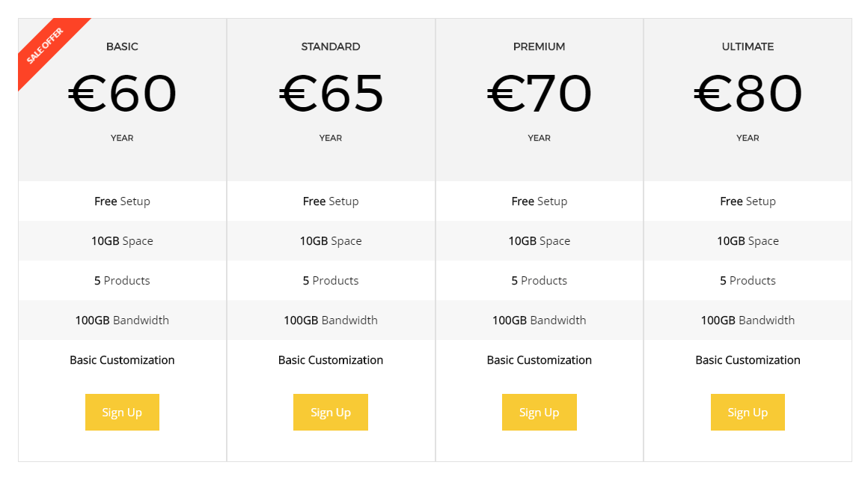Select the €65 Standard price
The width and height of the screenshot is (868, 480).
click(331, 94)
